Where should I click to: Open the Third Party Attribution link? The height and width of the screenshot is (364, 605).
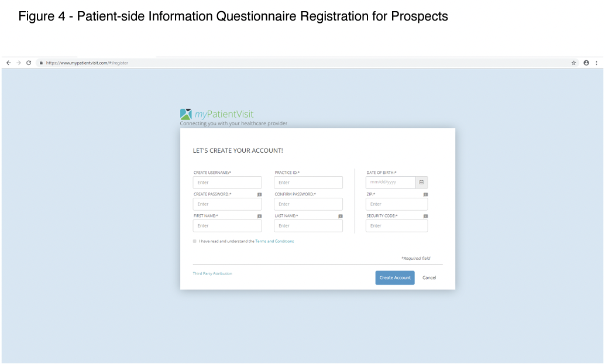coord(212,274)
